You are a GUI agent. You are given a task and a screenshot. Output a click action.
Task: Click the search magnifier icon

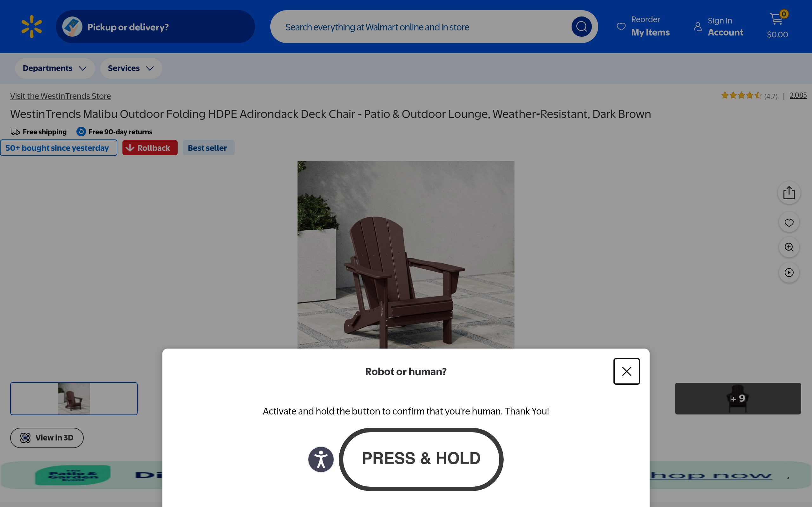click(581, 27)
